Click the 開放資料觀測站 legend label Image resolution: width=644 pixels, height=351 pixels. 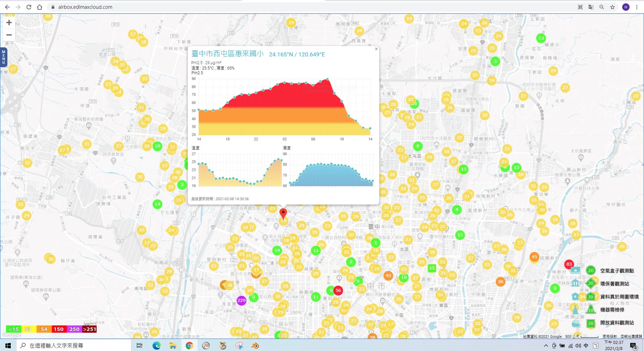617,323
